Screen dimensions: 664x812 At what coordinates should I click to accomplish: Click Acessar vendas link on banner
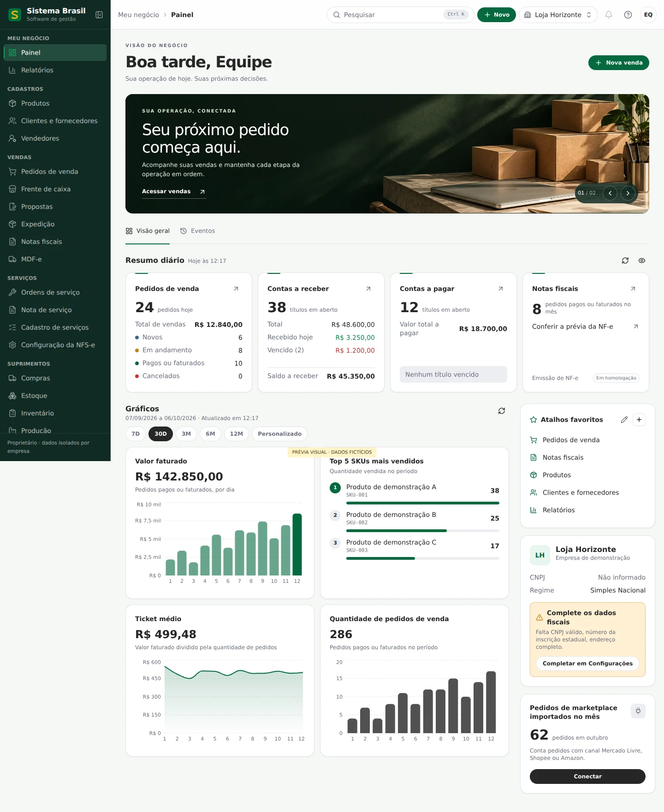pos(173,191)
